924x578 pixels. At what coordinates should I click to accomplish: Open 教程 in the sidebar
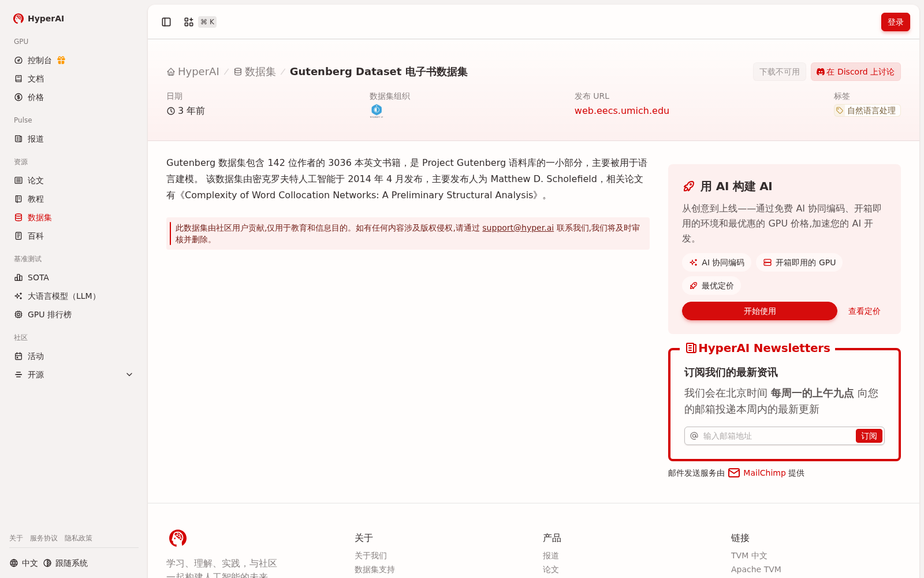coord(74,199)
